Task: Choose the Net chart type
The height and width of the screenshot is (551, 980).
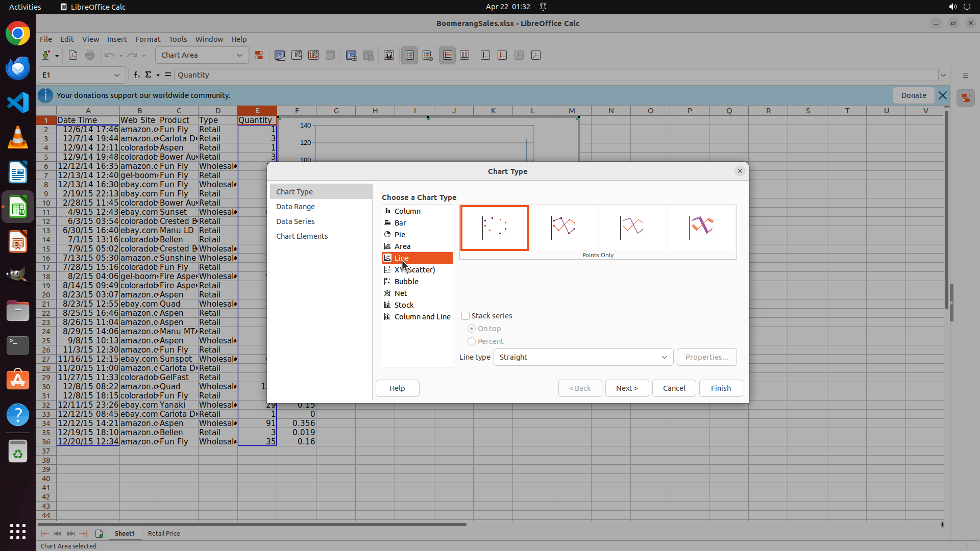Action: [x=401, y=293]
